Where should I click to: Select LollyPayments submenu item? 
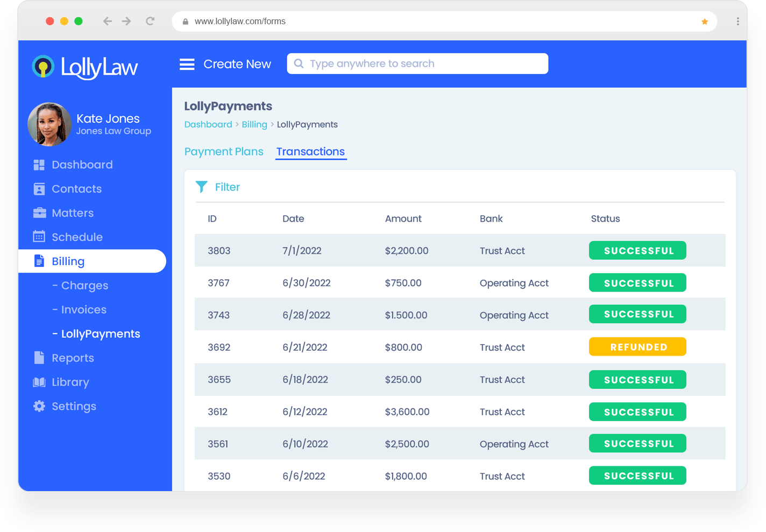coord(96,334)
